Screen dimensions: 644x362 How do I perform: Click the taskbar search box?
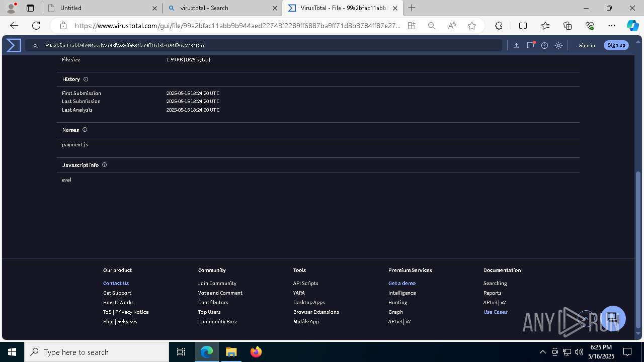click(x=97, y=352)
